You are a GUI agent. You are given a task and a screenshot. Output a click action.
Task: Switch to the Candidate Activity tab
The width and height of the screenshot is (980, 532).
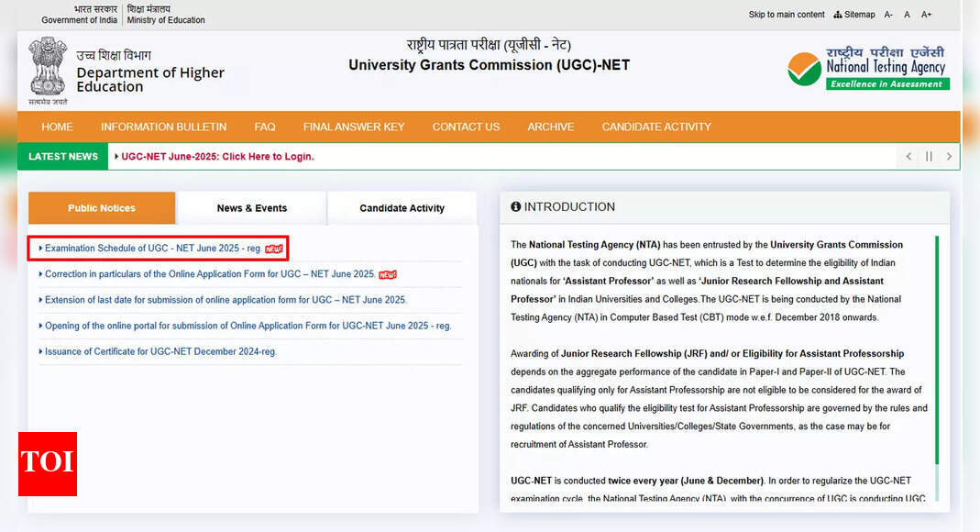pos(402,208)
